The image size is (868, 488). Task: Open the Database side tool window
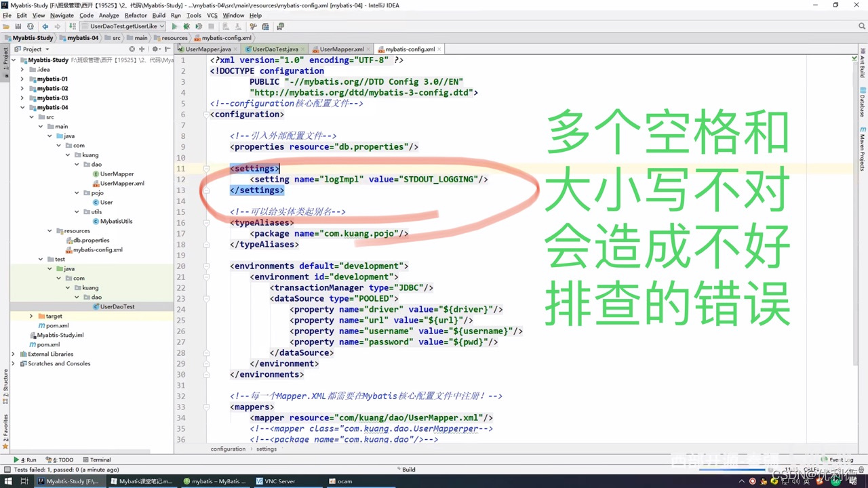tap(863, 102)
